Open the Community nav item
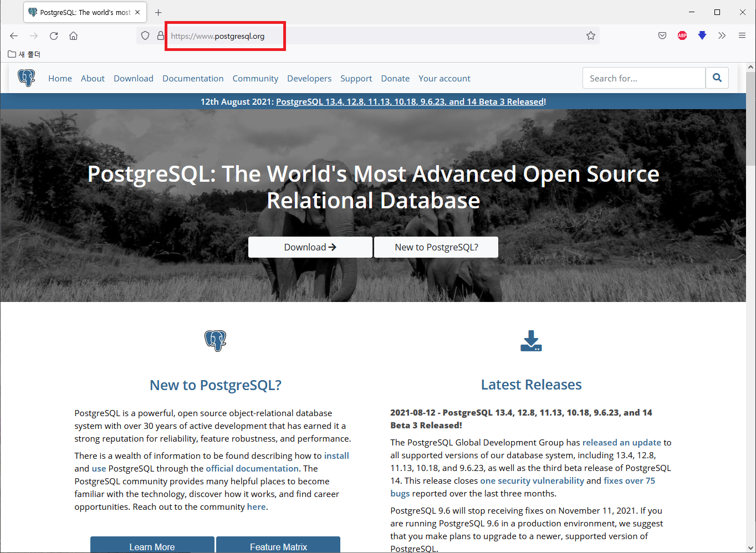The width and height of the screenshot is (756, 553). click(x=256, y=79)
